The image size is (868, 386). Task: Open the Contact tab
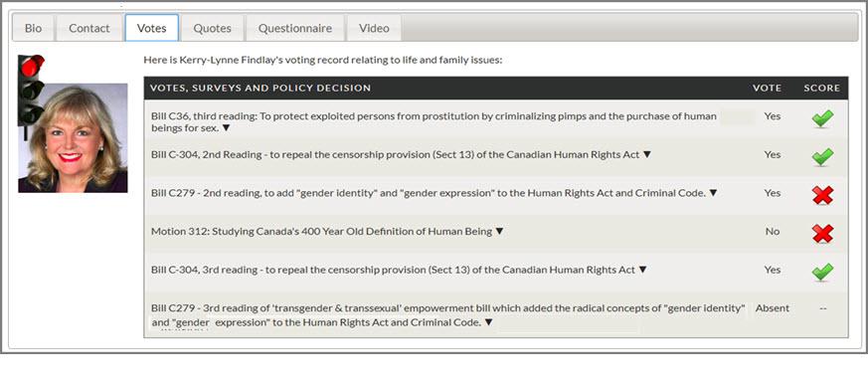(x=89, y=28)
